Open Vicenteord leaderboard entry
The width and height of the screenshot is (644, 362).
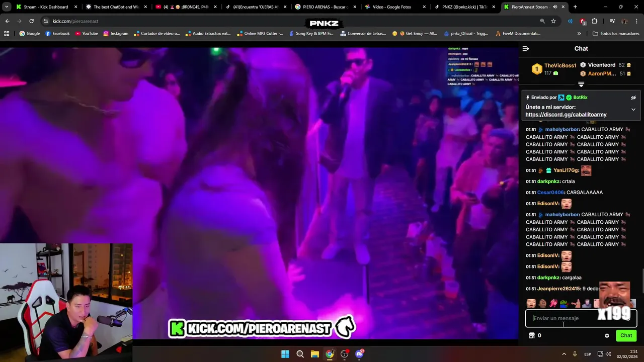click(x=606, y=65)
